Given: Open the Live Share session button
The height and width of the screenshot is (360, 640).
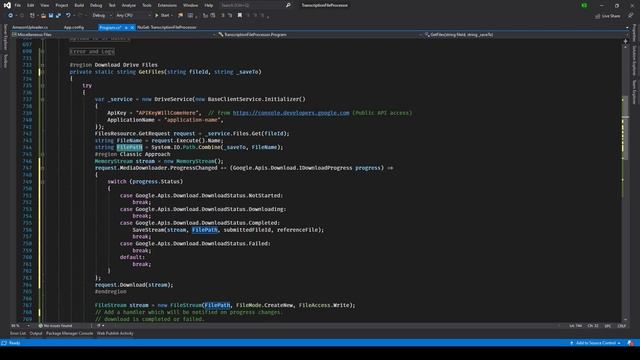Looking at the screenshot, I should point(607,16).
